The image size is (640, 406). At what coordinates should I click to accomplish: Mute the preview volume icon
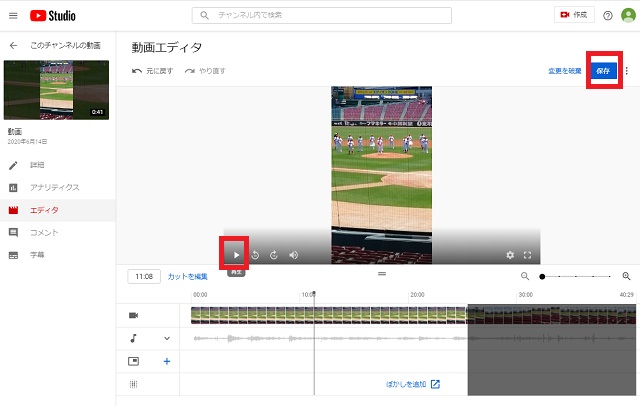pos(293,255)
